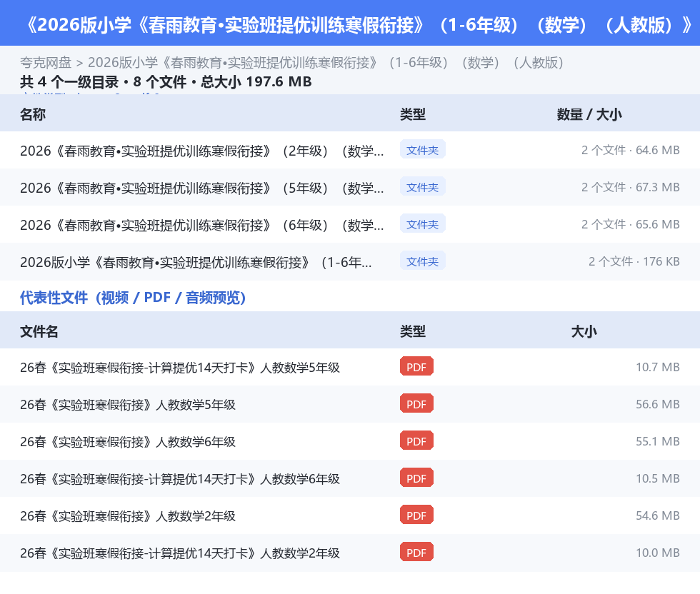
Task: Select the 54.6 MB size value
Action: point(658,515)
